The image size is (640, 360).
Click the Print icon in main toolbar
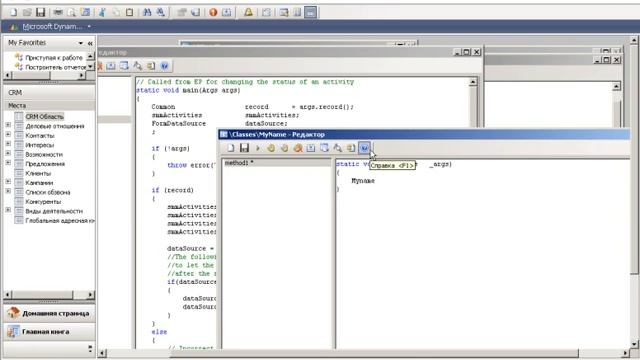tap(58, 12)
